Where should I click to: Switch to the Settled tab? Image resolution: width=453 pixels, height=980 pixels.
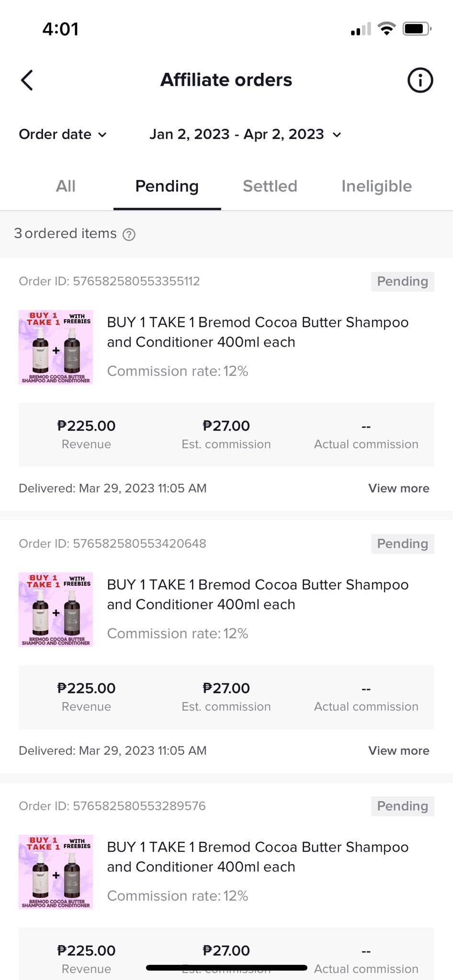tap(270, 186)
